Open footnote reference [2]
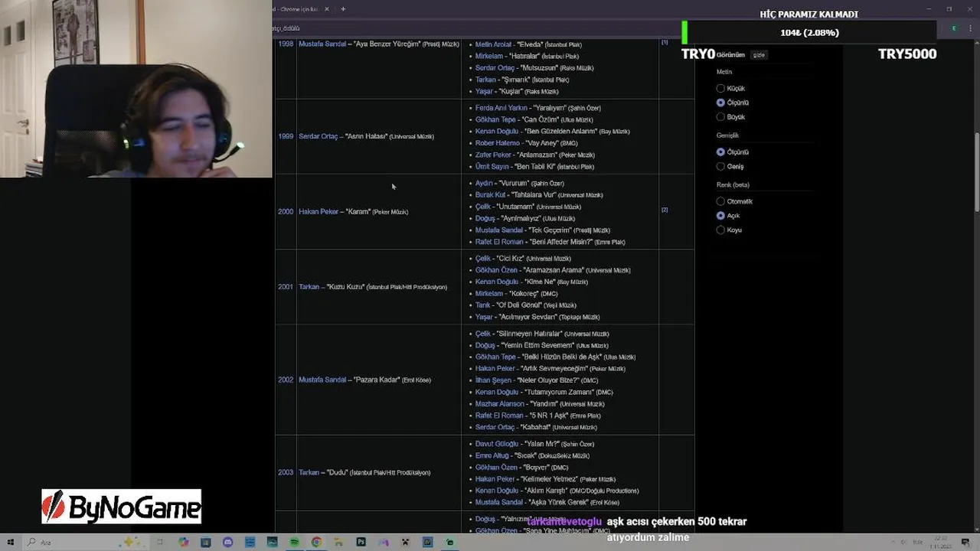 point(665,210)
